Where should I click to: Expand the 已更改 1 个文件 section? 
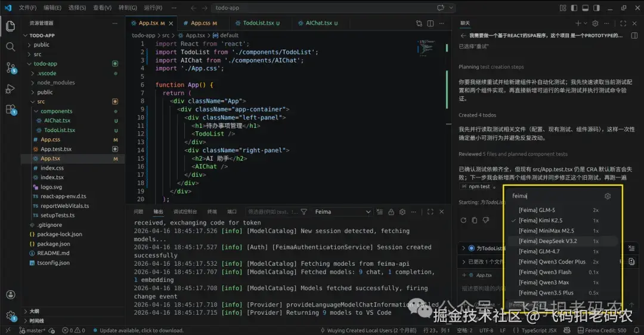(x=465, y=262)
